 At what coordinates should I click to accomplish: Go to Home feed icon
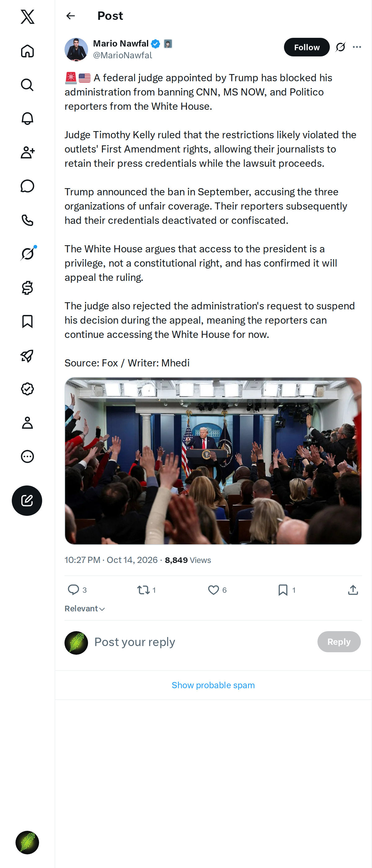[x=27, y=51]
